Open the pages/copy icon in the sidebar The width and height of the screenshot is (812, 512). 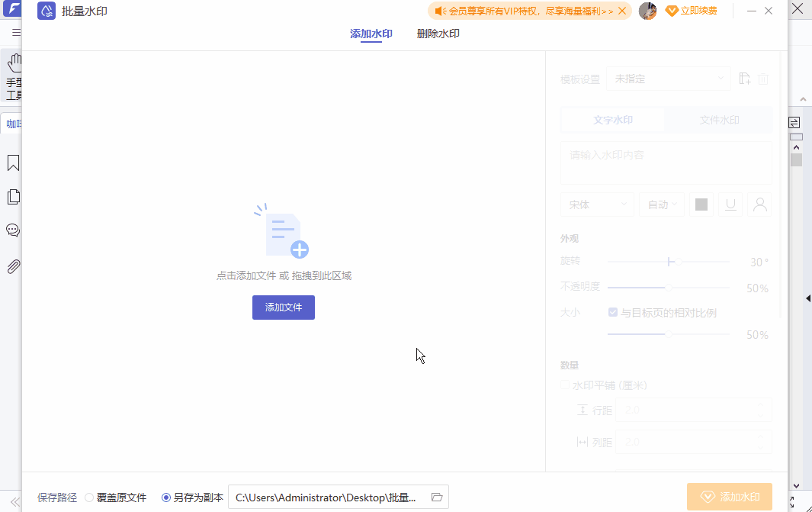coord(13,196)
